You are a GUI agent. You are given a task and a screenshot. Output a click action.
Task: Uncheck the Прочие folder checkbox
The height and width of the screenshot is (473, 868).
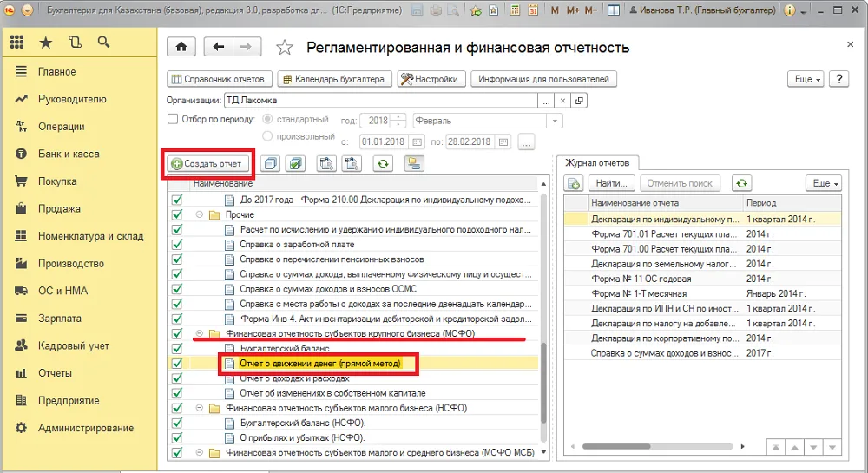click(x=177, y=214)
